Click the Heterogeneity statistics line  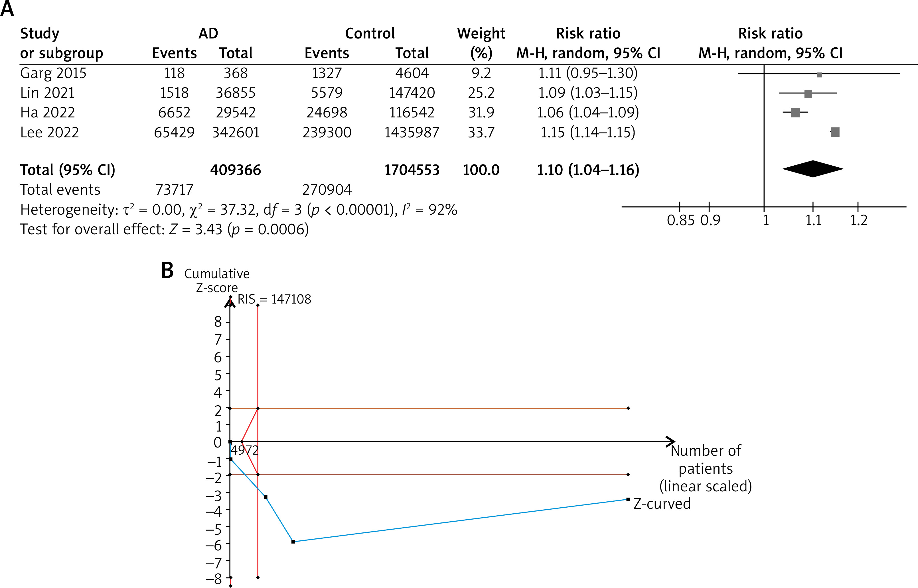pos(238,209)
